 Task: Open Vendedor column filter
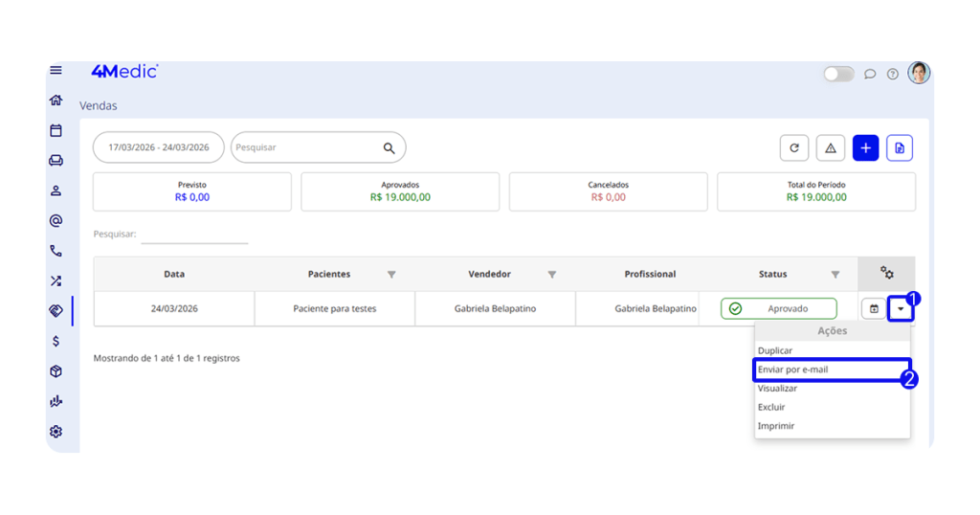(x=552, y=275)
